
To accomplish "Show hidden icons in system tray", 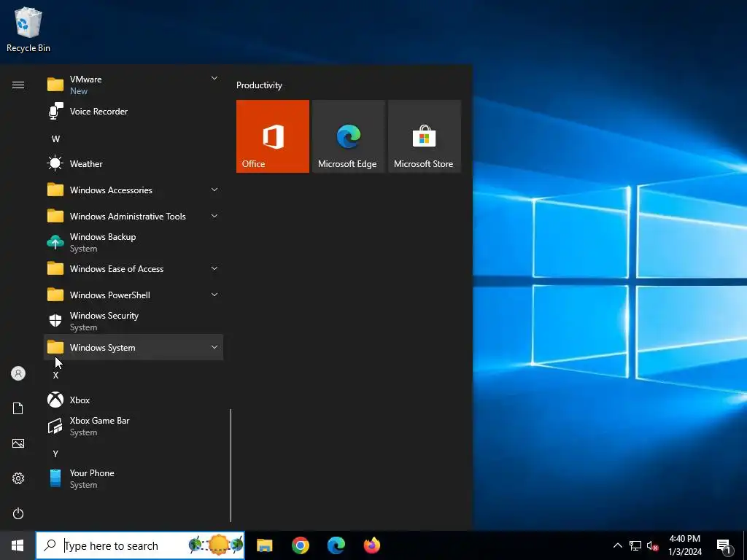I will coord(617,545).
